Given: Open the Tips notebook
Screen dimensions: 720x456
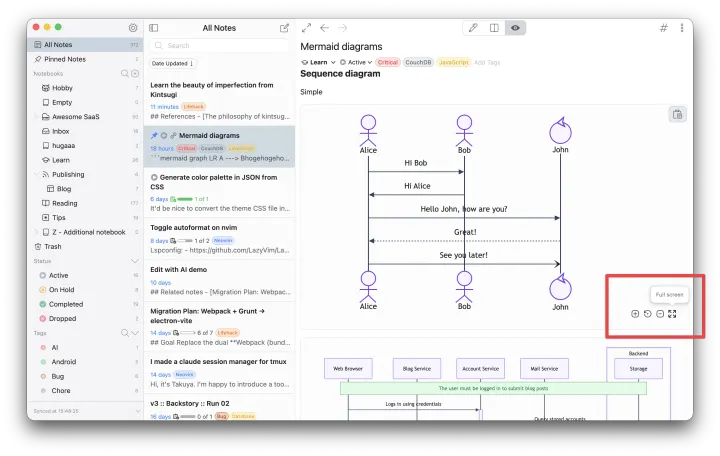Looking at the screenshot, I should (x=85, y=218).
